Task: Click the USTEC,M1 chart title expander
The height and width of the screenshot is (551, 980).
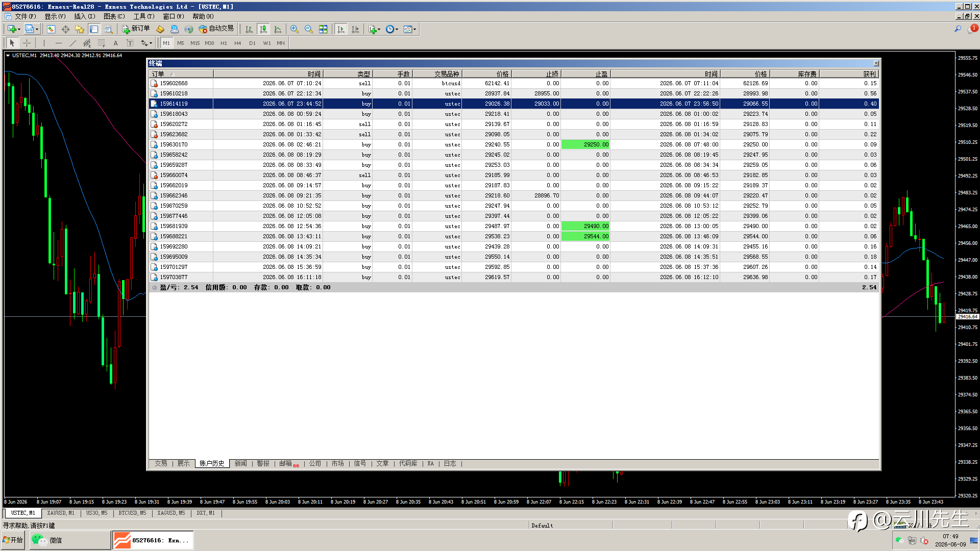Action: pos(8,55)
